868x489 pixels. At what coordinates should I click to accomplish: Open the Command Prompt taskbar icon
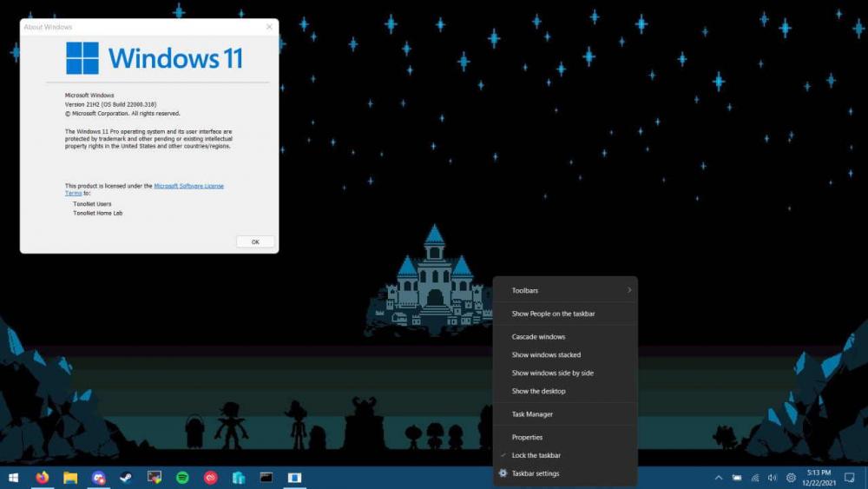point(266,478)
